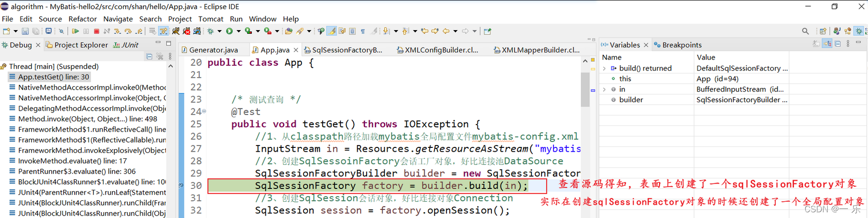The width and height of the screenshot is (868, 218).
Task: Switch to Breakpoints tab
Action: (x=678, y=45)
